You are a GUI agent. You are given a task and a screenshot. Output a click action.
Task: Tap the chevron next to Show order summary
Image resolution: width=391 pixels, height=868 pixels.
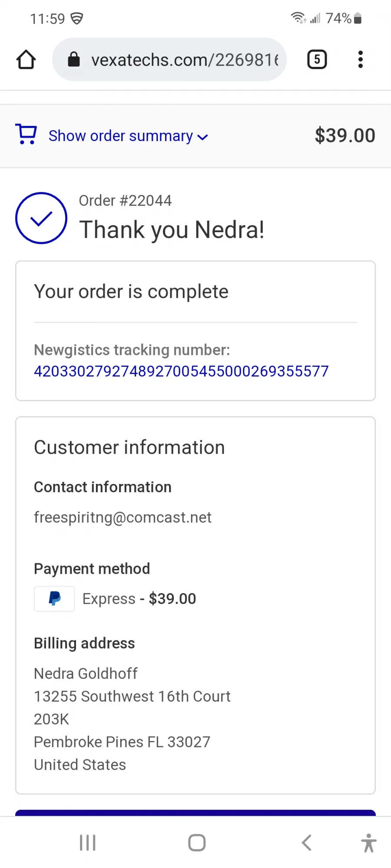click(202, 138)
